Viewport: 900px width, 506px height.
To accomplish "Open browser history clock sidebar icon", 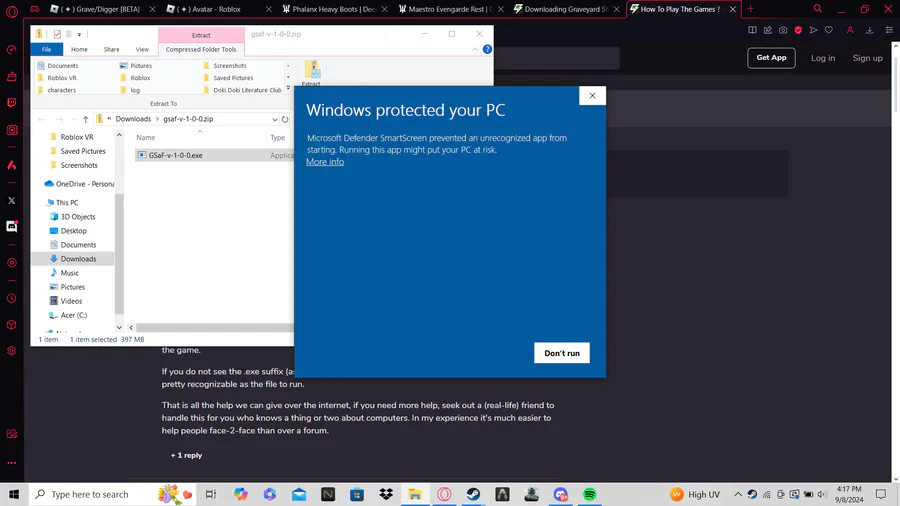I will (11, 299).
